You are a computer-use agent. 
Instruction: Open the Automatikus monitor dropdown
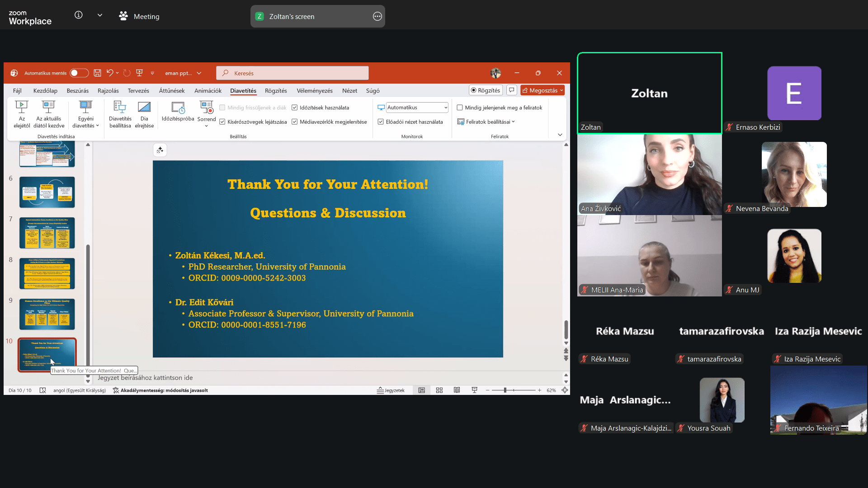[445, 108]
